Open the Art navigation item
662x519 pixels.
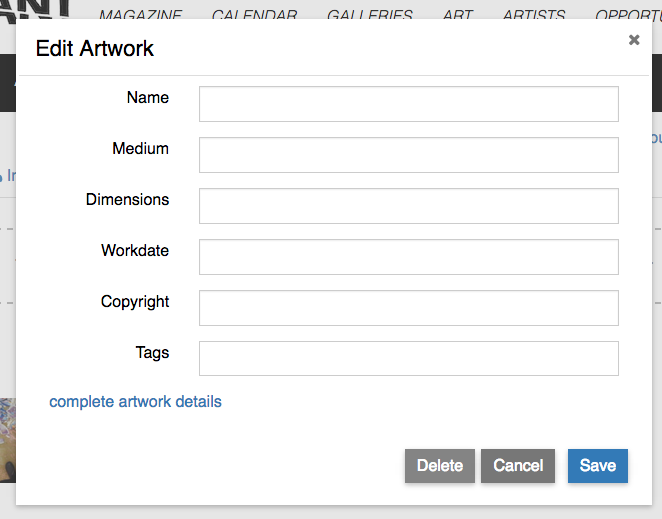[457, 15]
